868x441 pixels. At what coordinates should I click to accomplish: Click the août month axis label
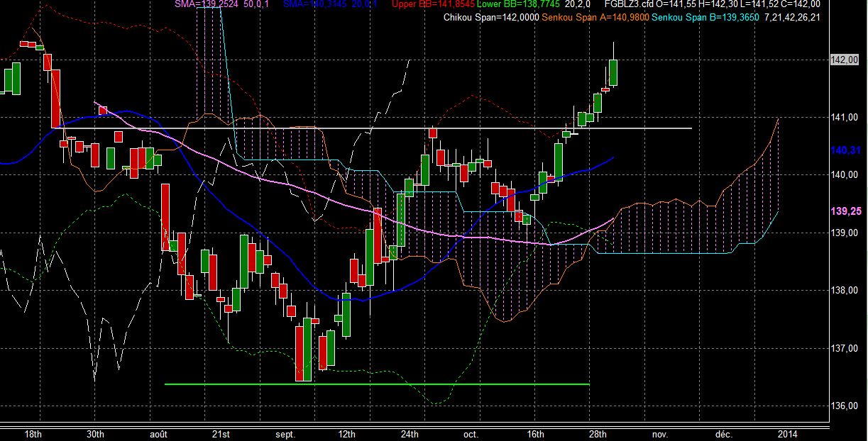[x=158, y=434]
